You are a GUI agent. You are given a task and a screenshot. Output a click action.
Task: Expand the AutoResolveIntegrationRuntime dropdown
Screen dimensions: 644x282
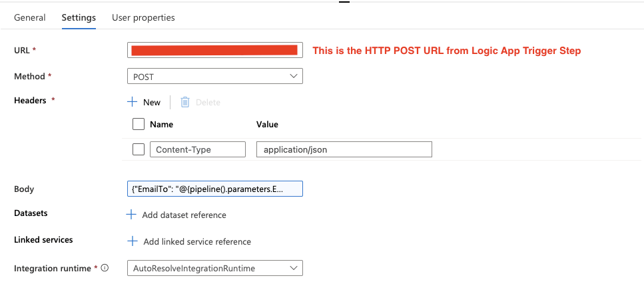[x=214, y=268]
